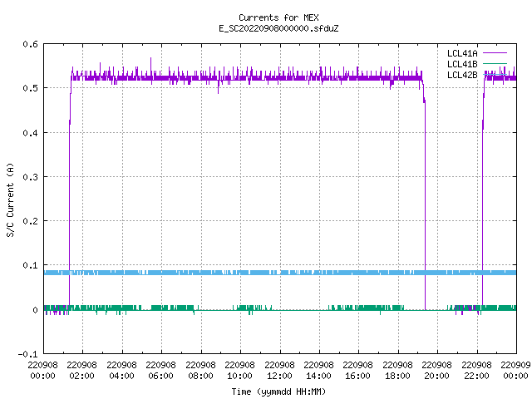Click the 220908 16:00 x-axis tick label

(x=358, y=371)
